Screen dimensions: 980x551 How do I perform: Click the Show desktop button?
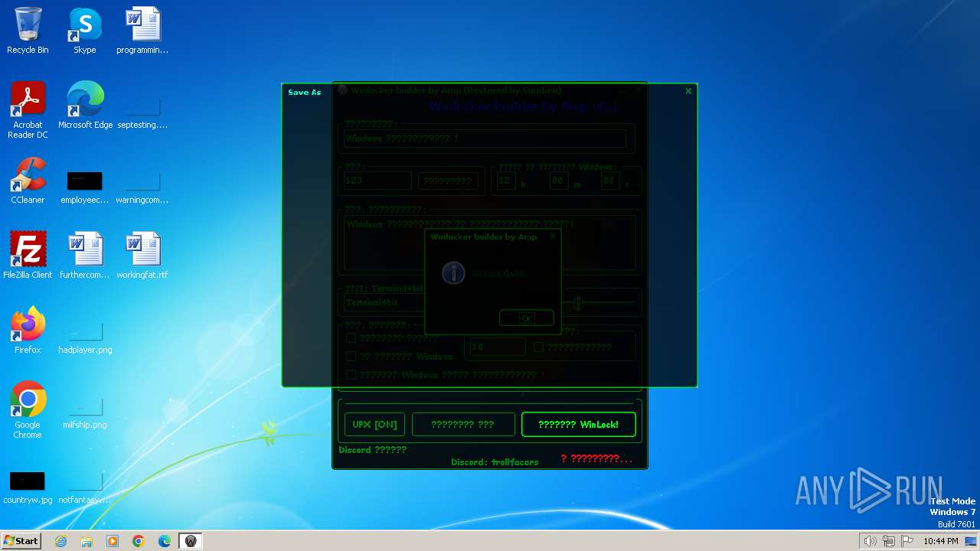(972, 541)
